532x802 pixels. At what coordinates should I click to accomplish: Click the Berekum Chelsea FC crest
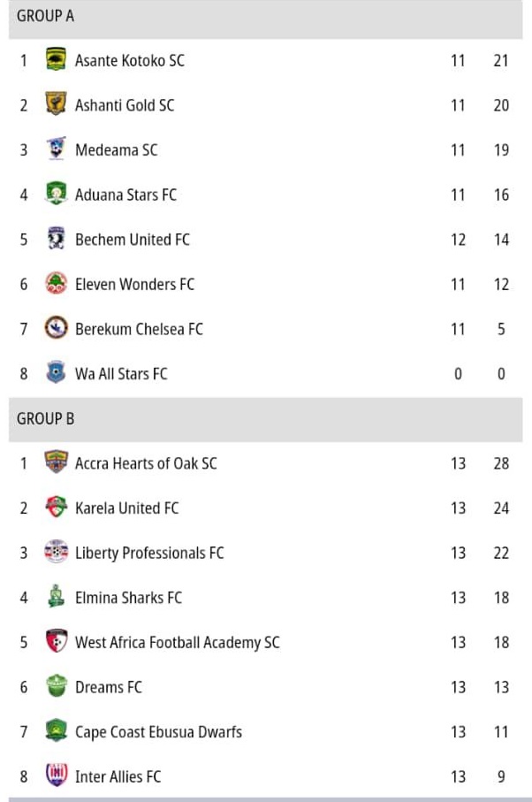pos(57,328)
